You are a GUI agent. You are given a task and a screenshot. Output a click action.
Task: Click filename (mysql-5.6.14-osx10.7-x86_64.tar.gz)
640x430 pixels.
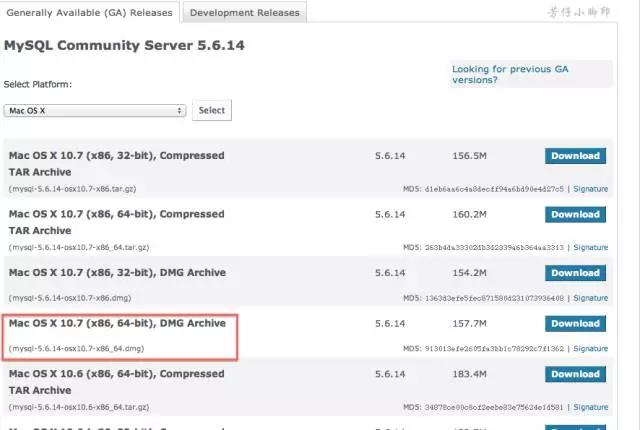tap(79, 247)
